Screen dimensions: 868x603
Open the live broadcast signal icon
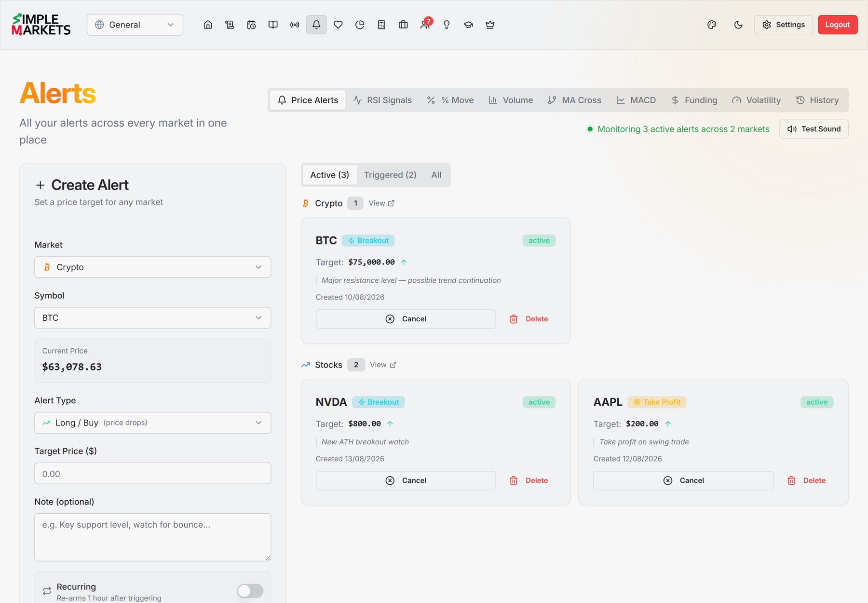[295, 25]
